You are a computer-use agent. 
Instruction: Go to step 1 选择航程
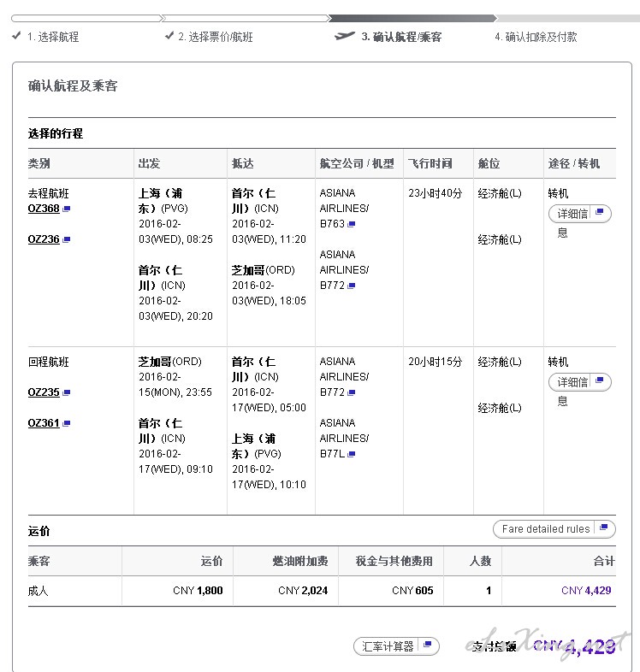[x=53, y=37]
